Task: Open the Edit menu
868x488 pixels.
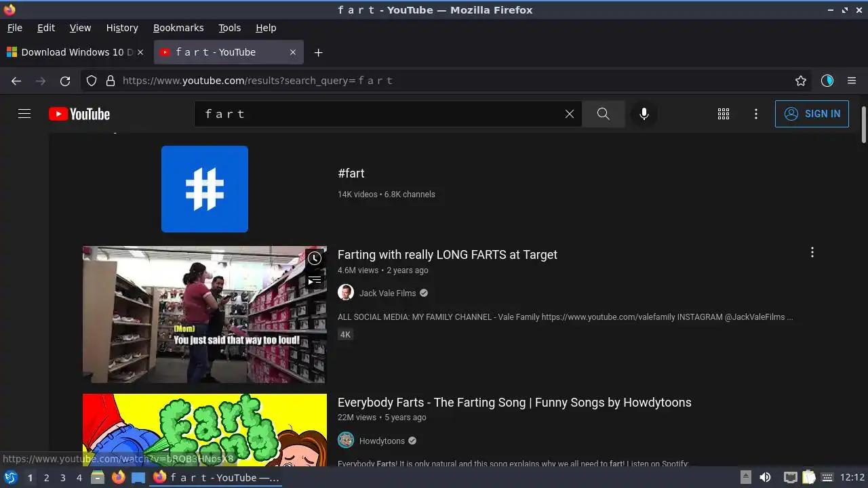Action: (x=46, y=28)
